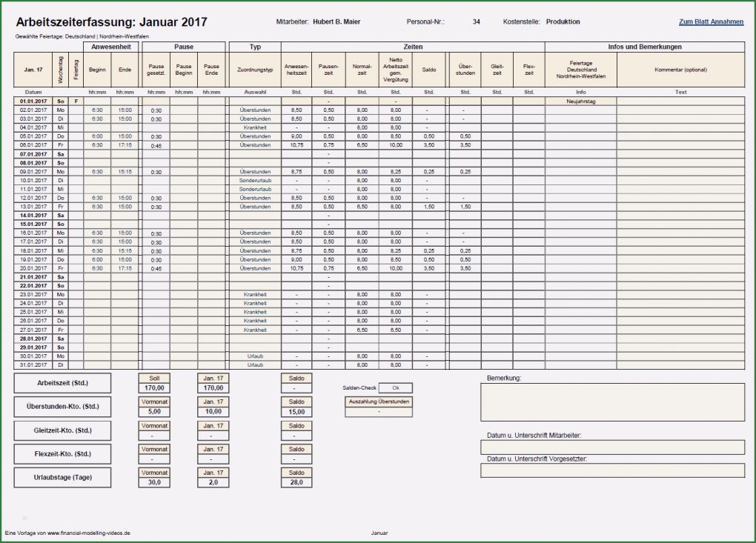Click the 'Arbeitszeit (Std.)' box
This screenshot has width=756, height=543.
62,383
